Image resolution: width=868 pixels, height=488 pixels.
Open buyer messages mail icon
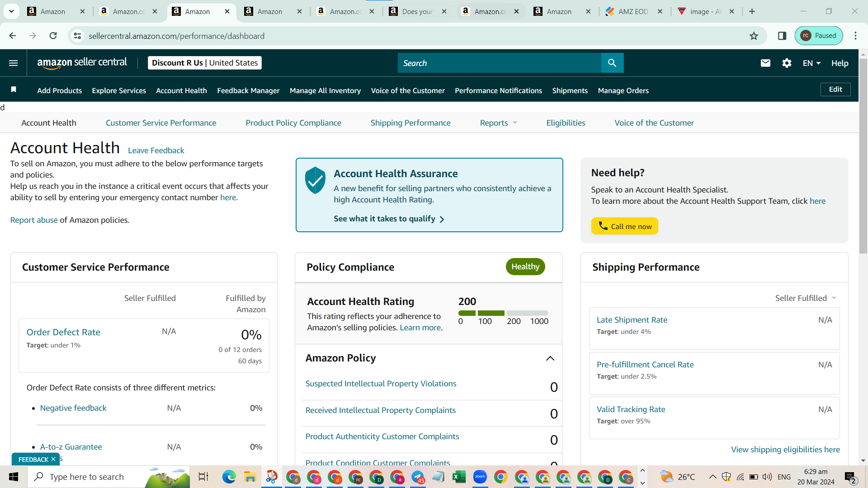765,63
